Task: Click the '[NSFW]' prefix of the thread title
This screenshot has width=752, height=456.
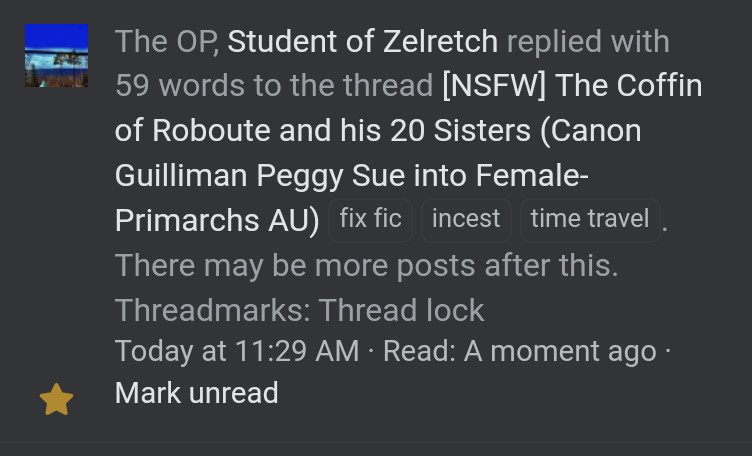Action: (x=494, y=86)
